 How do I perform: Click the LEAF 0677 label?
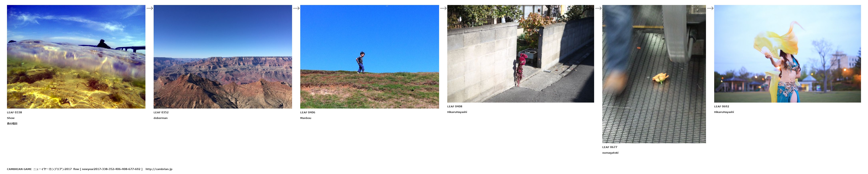(610, 147)
